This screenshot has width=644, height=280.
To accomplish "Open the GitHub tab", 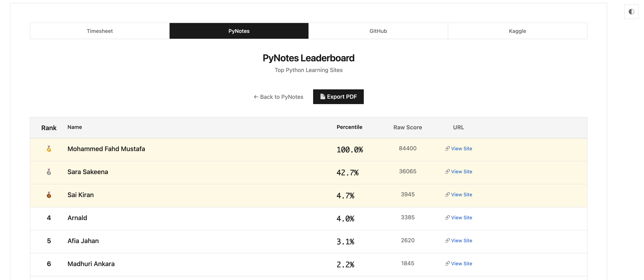I will coord(378,31).
